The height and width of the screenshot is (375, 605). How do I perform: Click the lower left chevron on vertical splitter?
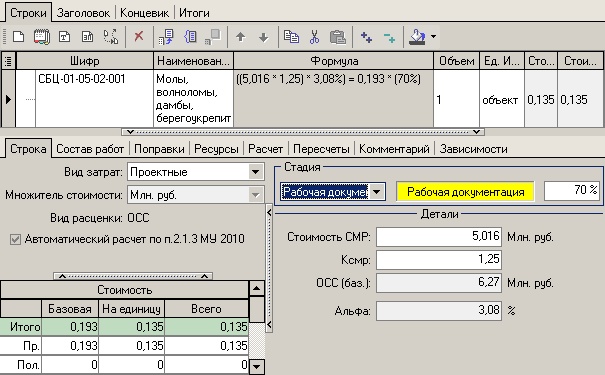point(269,325)
